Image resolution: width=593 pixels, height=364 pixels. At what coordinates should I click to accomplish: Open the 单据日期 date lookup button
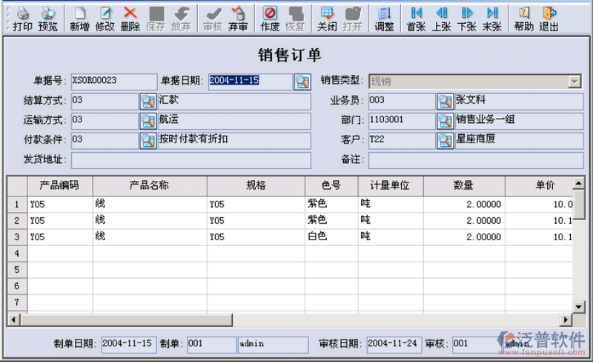click(x=302, y=81)
